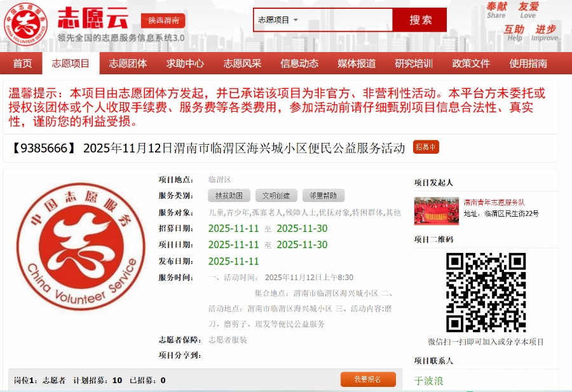Open the 志愿团体 navigation tab
Viewport: 572px width, 392px height.
[128, 64]
